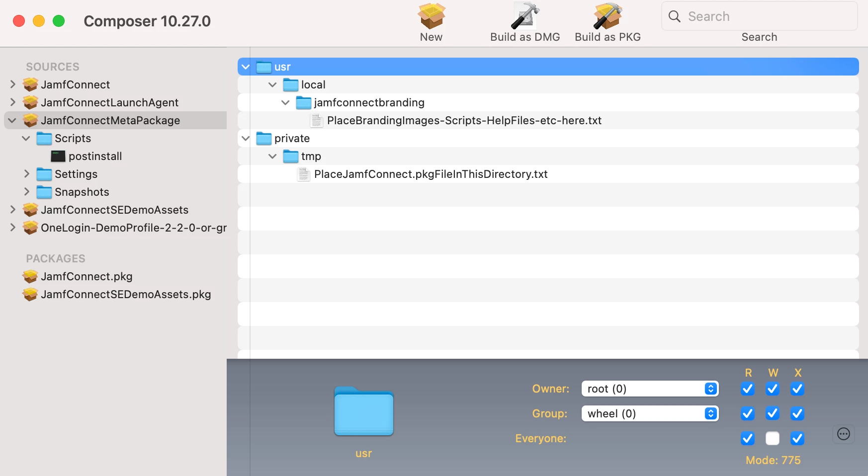Click the OneLogin-DemoProfile package icon

point(30,228)
